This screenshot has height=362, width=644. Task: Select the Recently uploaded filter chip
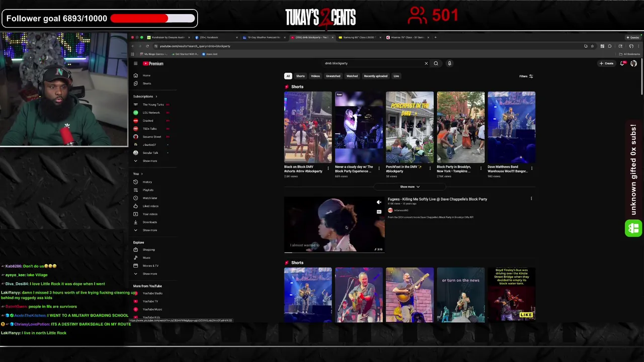tap(376, 76)
